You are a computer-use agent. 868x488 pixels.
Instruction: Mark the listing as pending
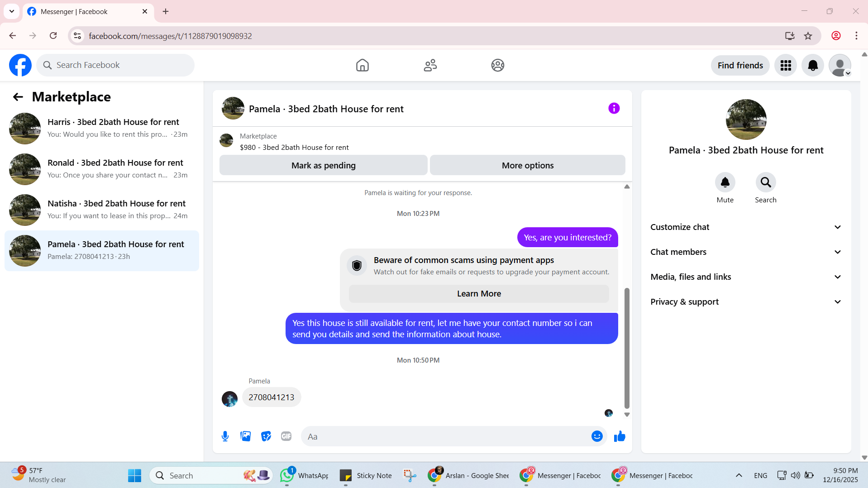[324, 165]
